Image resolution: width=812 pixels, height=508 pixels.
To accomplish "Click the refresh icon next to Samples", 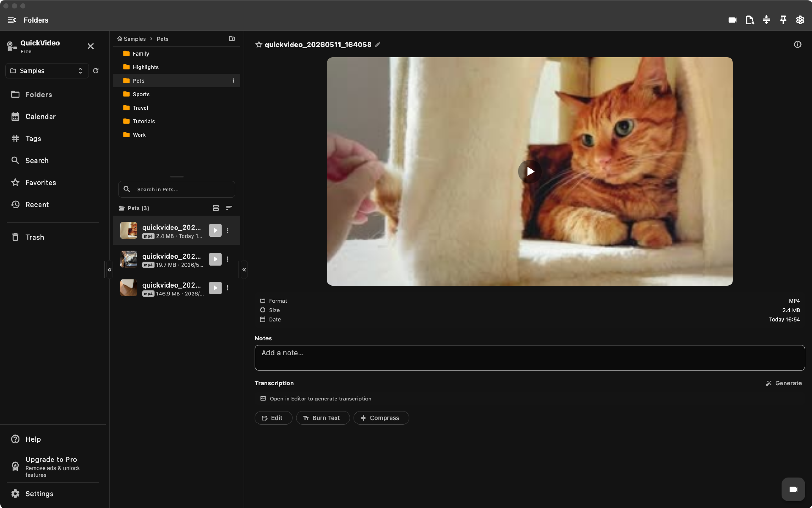I will [x=96, y=71].
